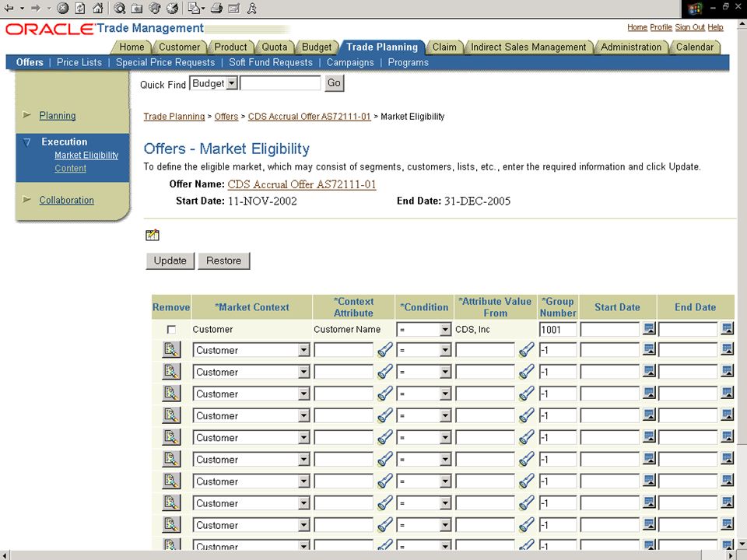Image resolution: width=747 pixels, height=560 pixels.
Task: Click the notes icon above Update button
Action: tap(153, 235)
